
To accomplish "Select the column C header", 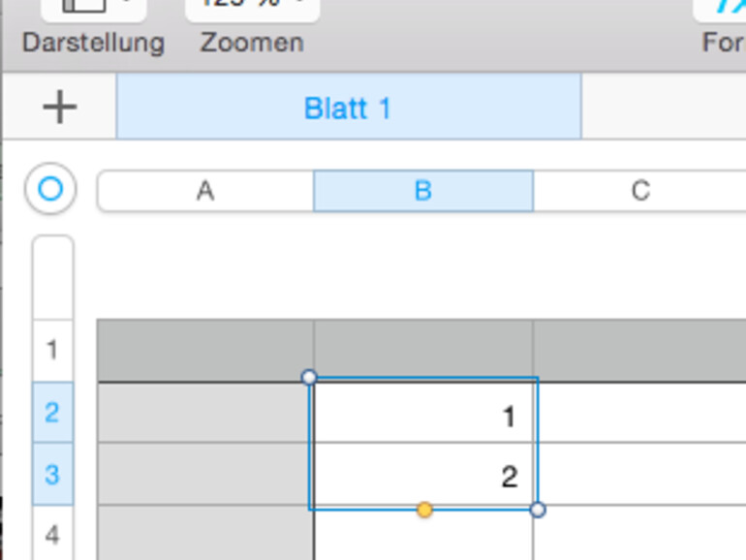I will [639, 191].
